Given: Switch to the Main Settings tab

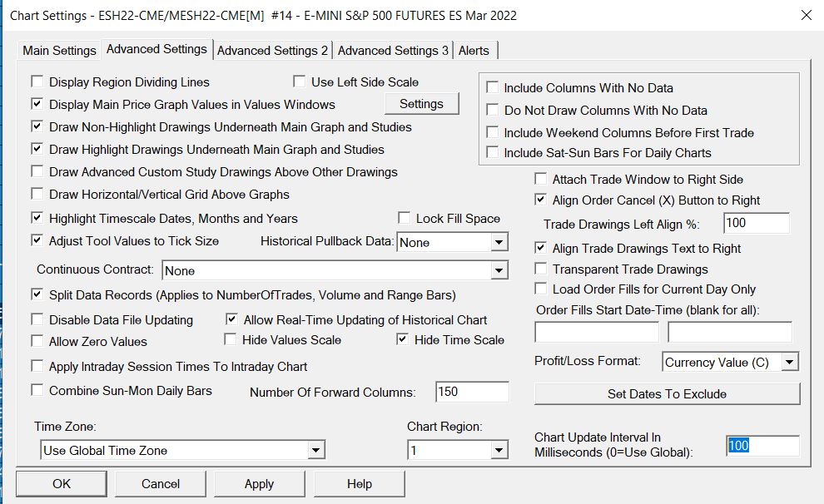Looking at the screenshot, I should [59, 51].
